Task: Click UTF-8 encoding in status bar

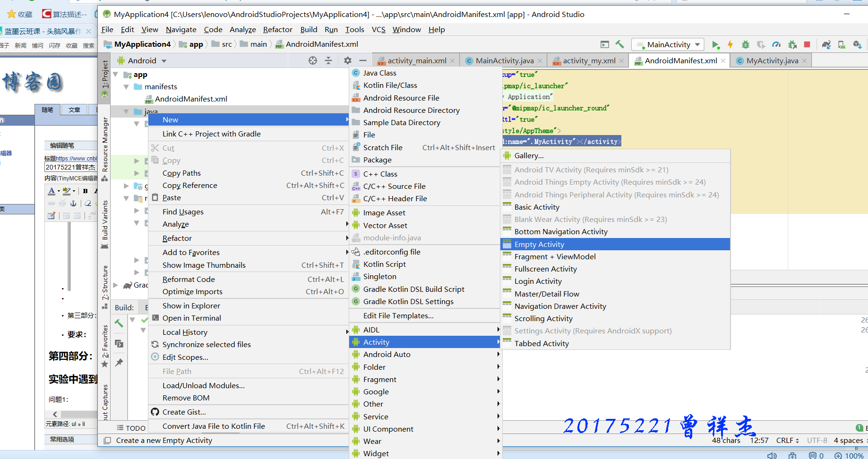Action: click(817, 440)
